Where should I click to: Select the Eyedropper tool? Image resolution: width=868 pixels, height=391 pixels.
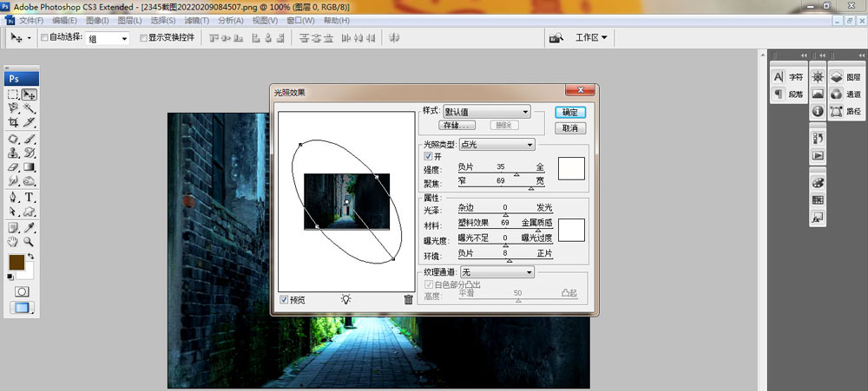point(30,228)
